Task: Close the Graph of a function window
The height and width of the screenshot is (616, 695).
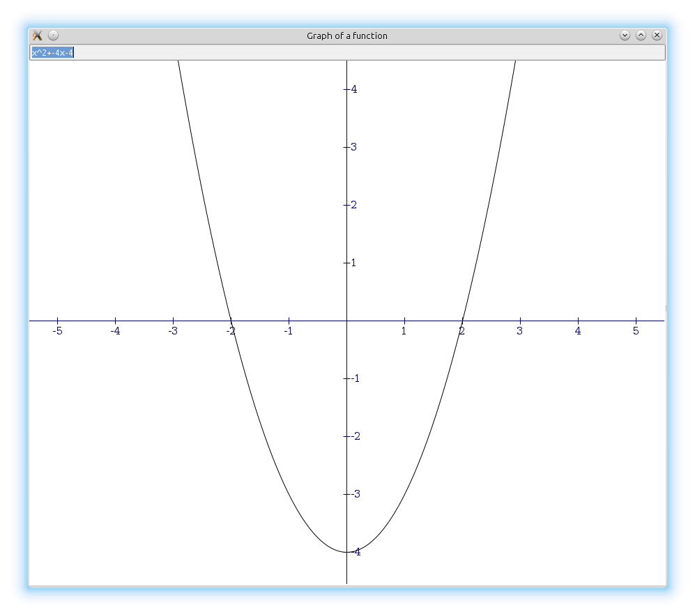Action: click(657, 36)
